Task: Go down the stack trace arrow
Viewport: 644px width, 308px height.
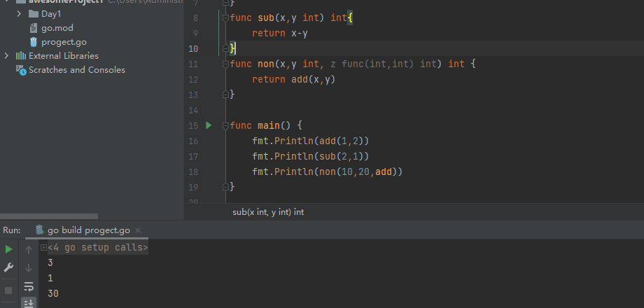Action: (29, 268)
